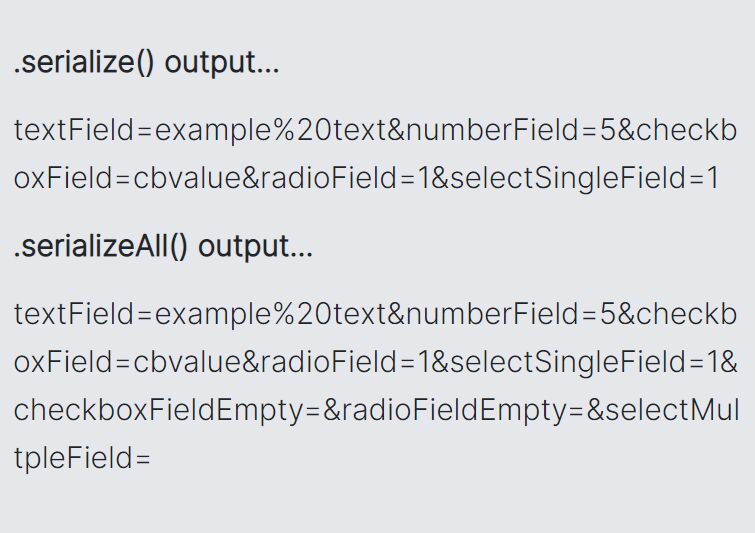Click the final "tpleField=" line
Screen dimensions: 755x533
click(82, 458)
